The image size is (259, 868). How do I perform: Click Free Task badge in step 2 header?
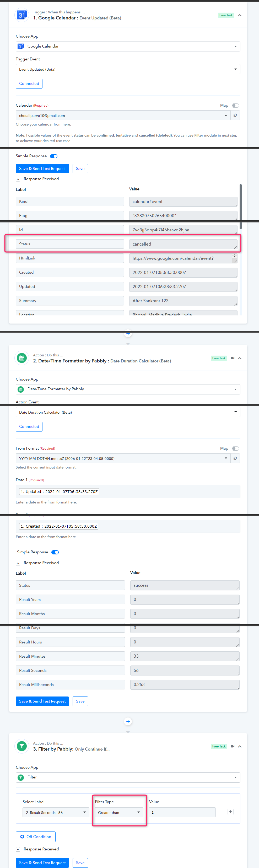coord(219,358)
